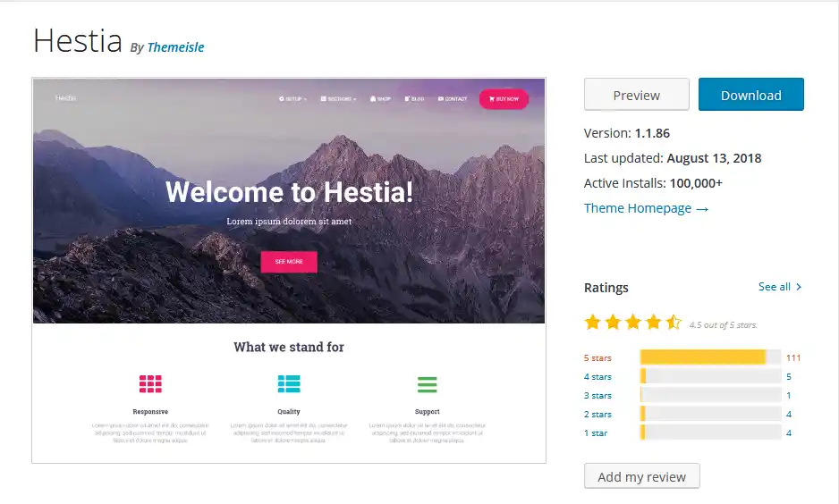Screen dimensions: 839x504
Task: Click CONTACT in the preview navigation
Action: coord(452,99)
